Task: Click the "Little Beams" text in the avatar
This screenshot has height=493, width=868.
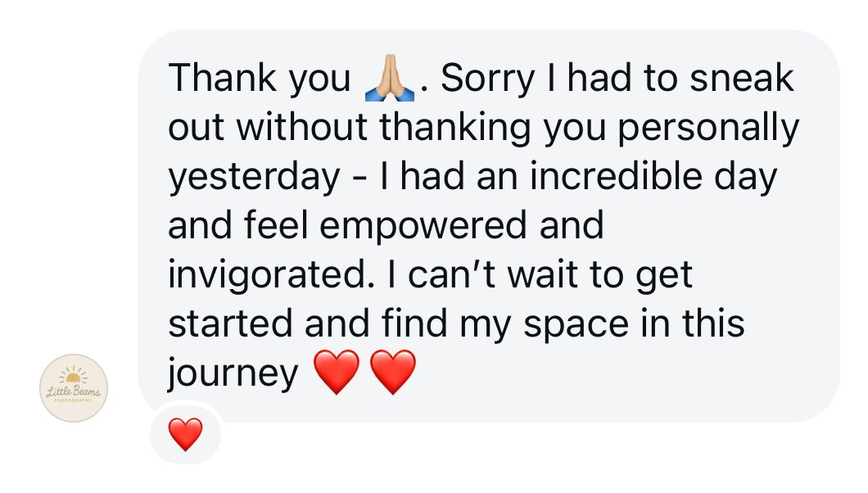Action: (x=74, y=392)
